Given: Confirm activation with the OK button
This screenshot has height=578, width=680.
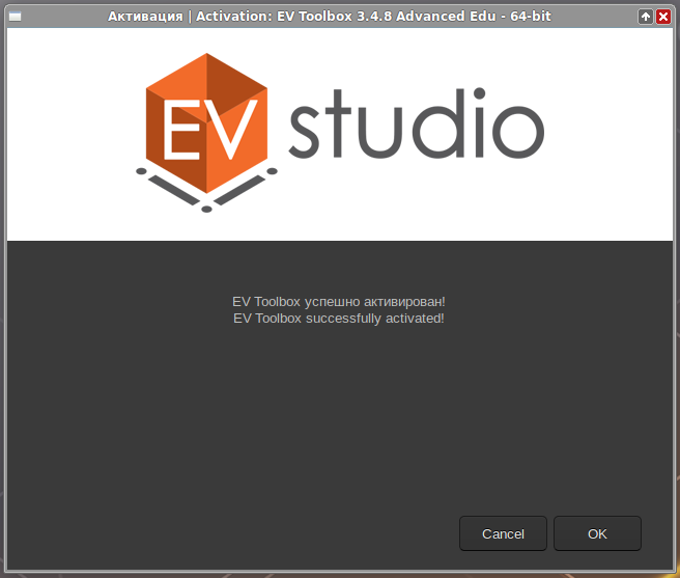Looking at the screenshot, I should coord(597,533).
